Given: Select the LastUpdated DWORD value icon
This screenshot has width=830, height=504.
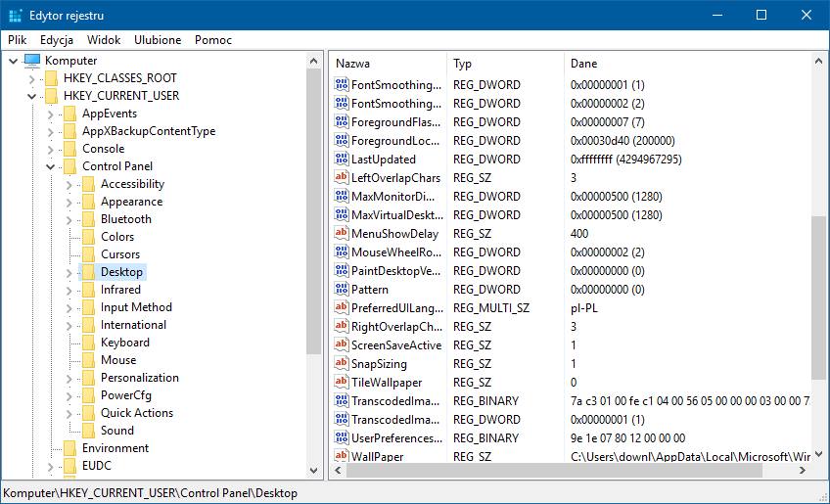Looking at the screenshot, I should (342, 159).
